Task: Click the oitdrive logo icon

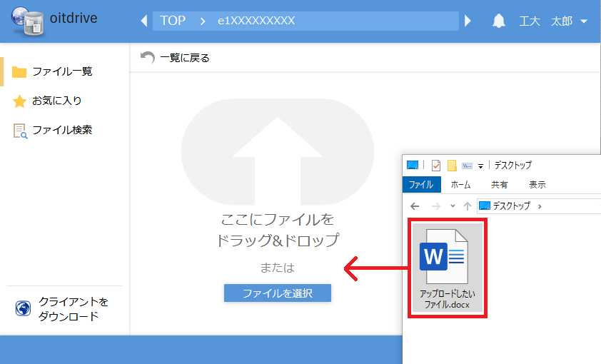Action: [x=26, y=20]
